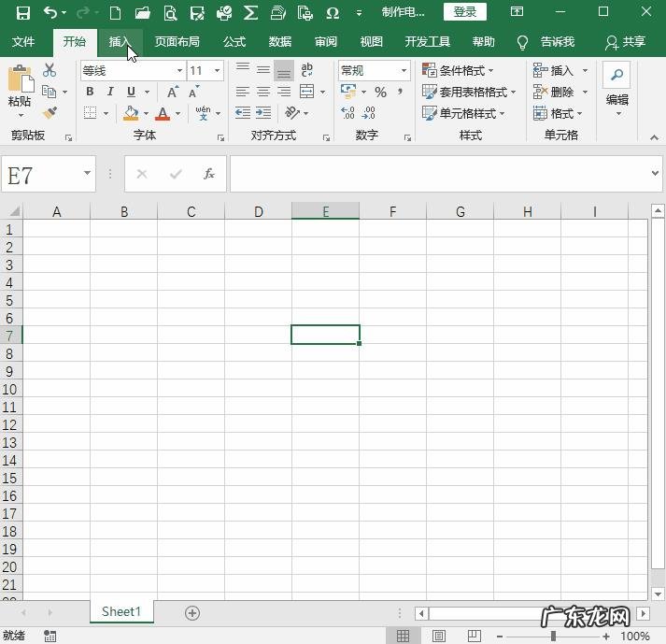Click the font color red swatch button
Viewport: 666px width, 644px height.
coord(163,113)
